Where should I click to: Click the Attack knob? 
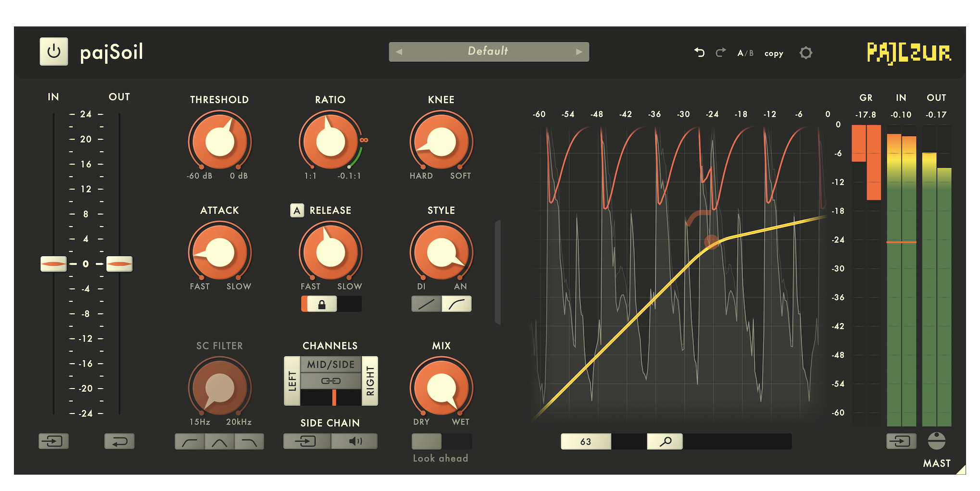point(220,252)
